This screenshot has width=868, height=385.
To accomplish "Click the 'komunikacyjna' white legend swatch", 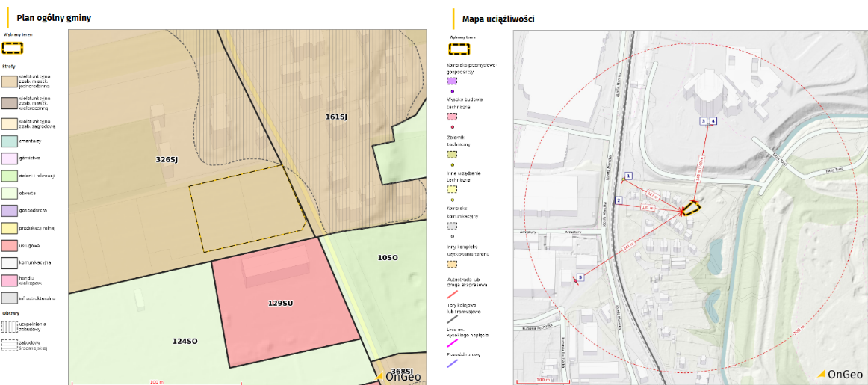I will pyautogui.click(x=11, y=262).
